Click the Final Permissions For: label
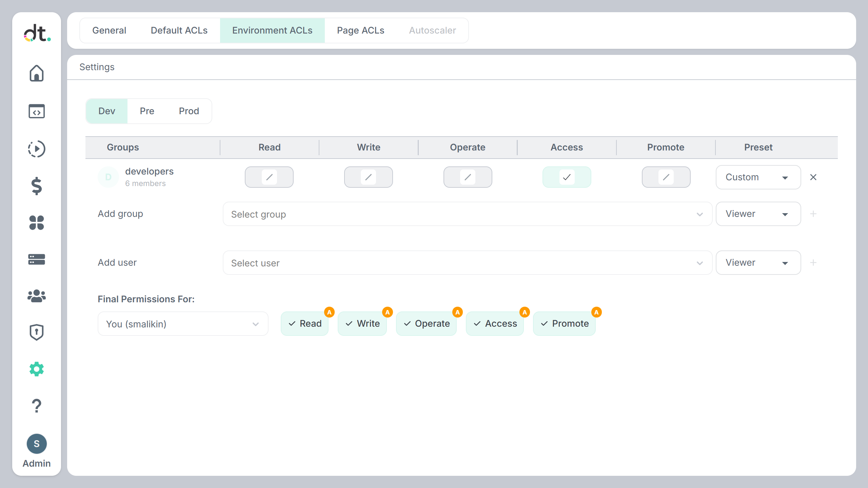This screenshot has height=488, width=868. 146,299
